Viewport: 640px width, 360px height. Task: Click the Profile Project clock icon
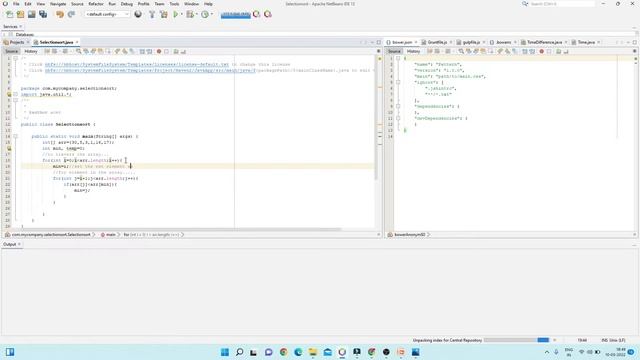(x=205, y=14)
